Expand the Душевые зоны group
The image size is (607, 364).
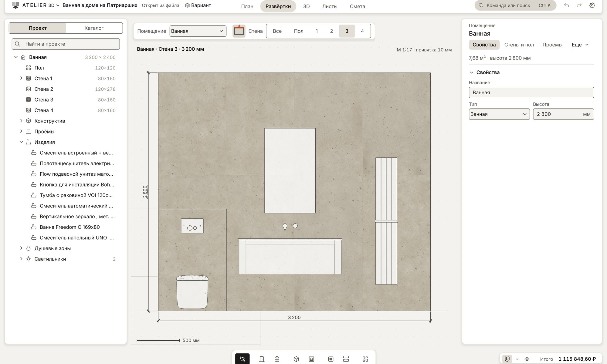click(x=21, y=248)
